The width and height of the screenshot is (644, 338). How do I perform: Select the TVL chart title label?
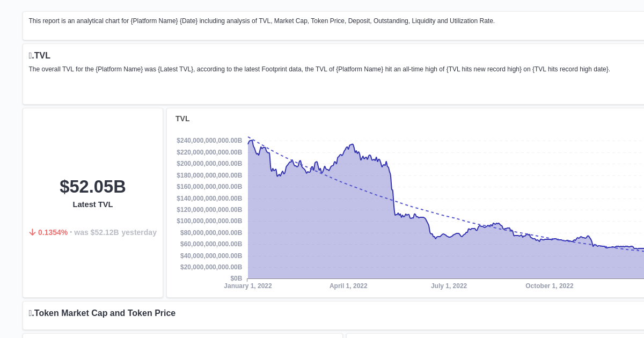182,119
